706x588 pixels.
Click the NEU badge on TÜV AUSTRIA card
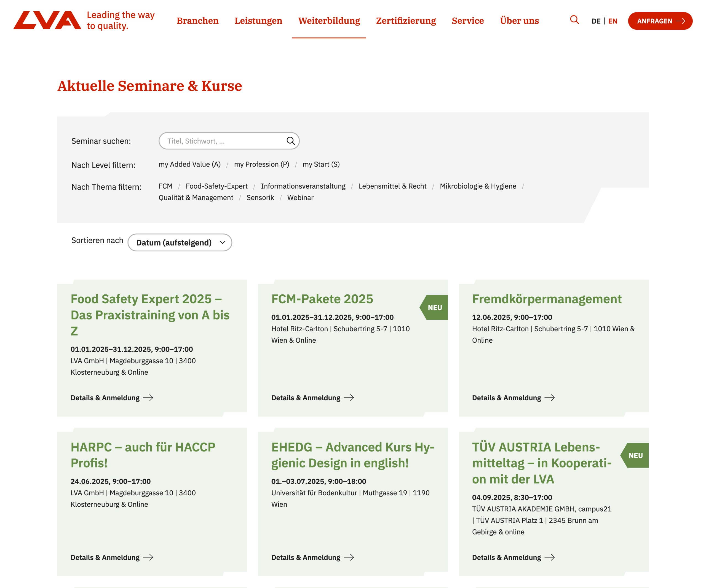pyautogui.click(x=634, y=455)
